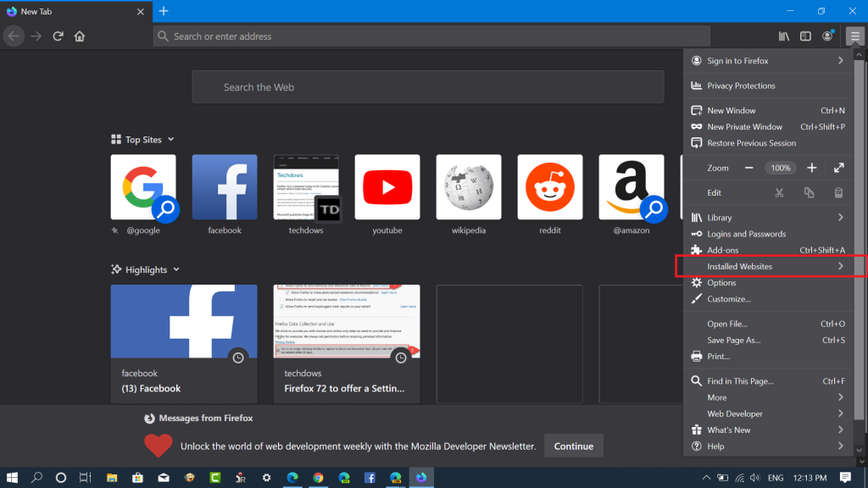Zoom in with the plus button

811,169
